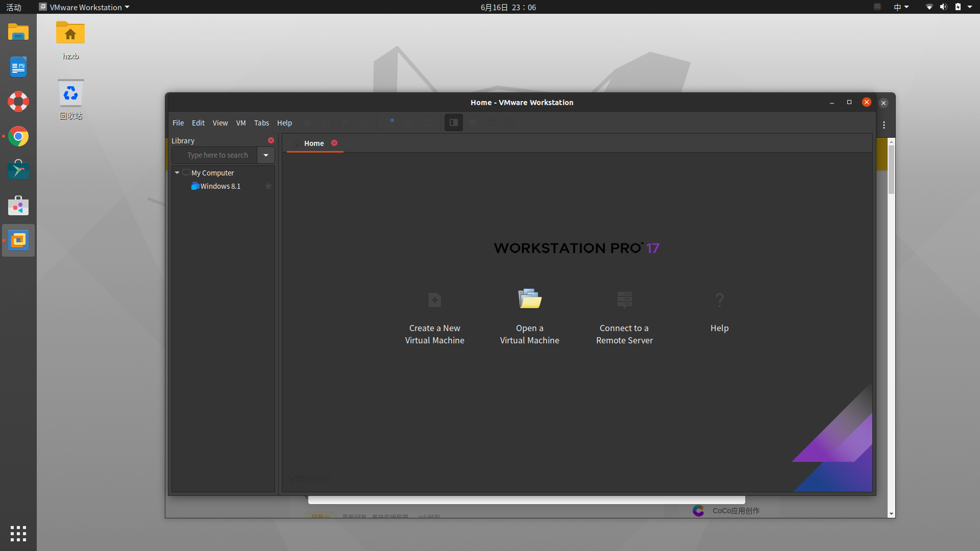Viewport: 980px width, 551px height.
Task: Click Create a New Virtual Machine
Action: 435,318
